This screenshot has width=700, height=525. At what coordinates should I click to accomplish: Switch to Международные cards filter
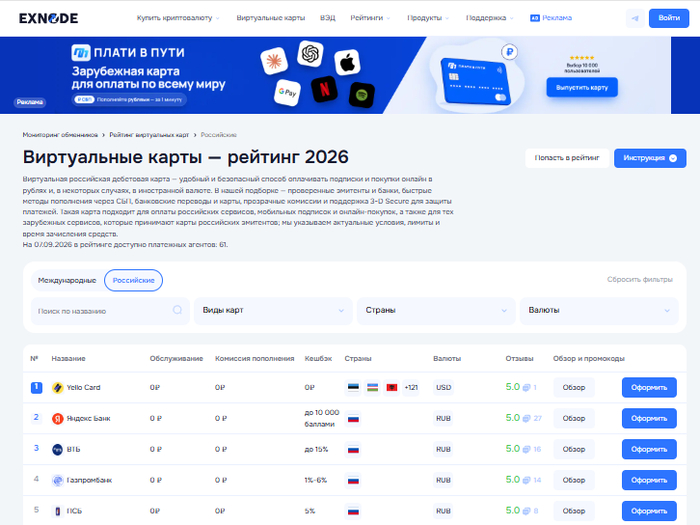[67, 280]
